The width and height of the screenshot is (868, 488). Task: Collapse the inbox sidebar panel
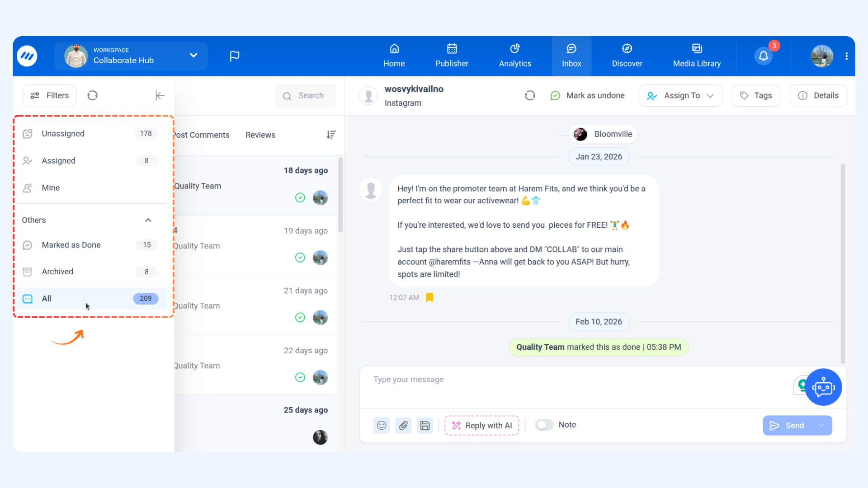pos(160,95)
